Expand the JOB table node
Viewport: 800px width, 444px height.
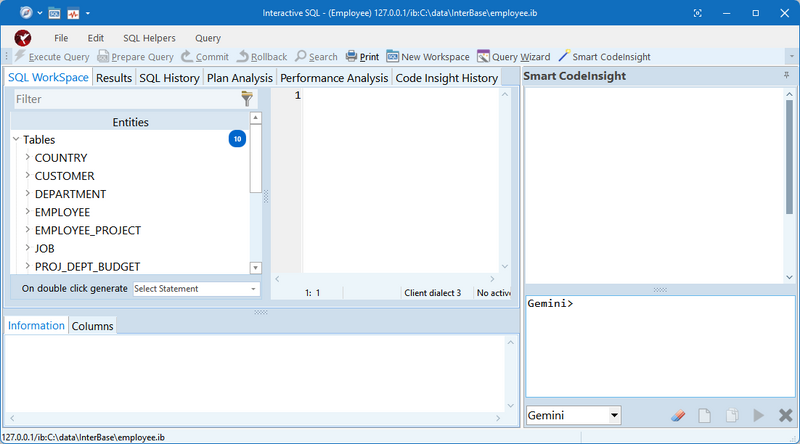(x=28, y=248)
